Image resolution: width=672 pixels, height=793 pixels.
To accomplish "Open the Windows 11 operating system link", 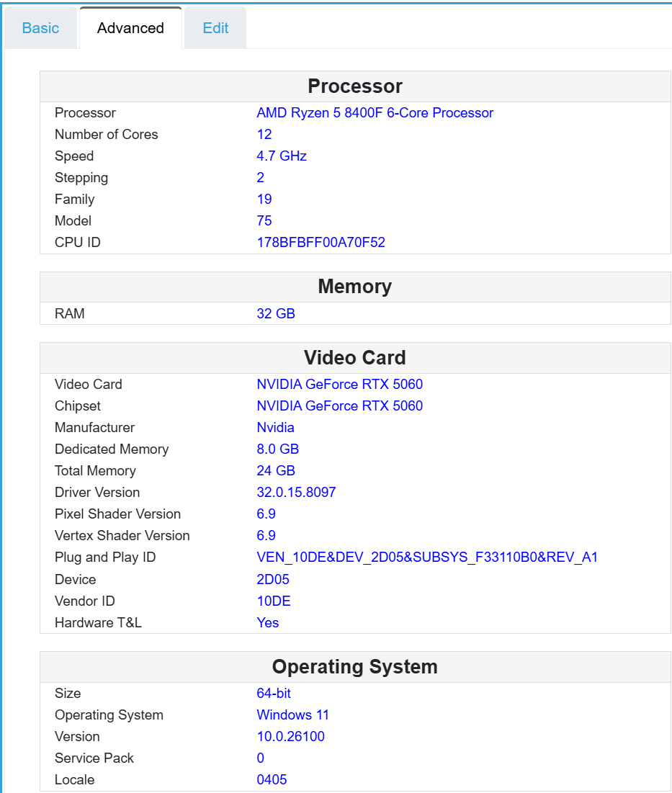I will point(292,714).
